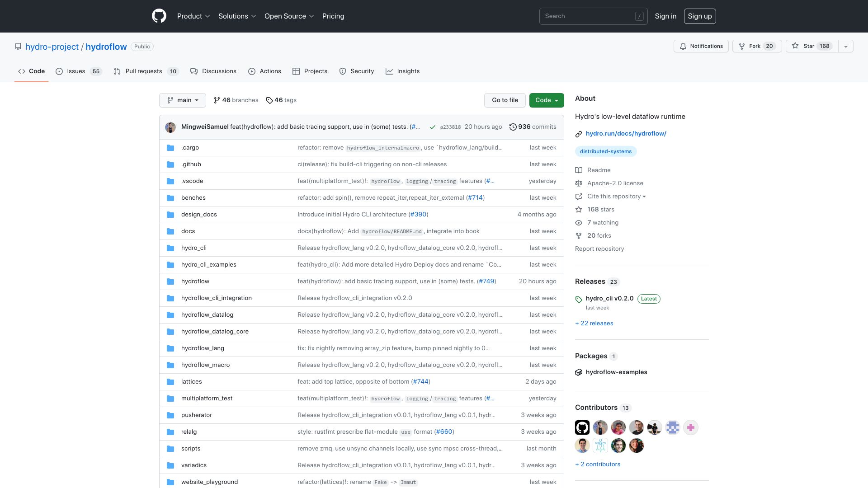Open the + 22 releases link
This screenshot has height=488, width=868.
(x=594, y=324)
